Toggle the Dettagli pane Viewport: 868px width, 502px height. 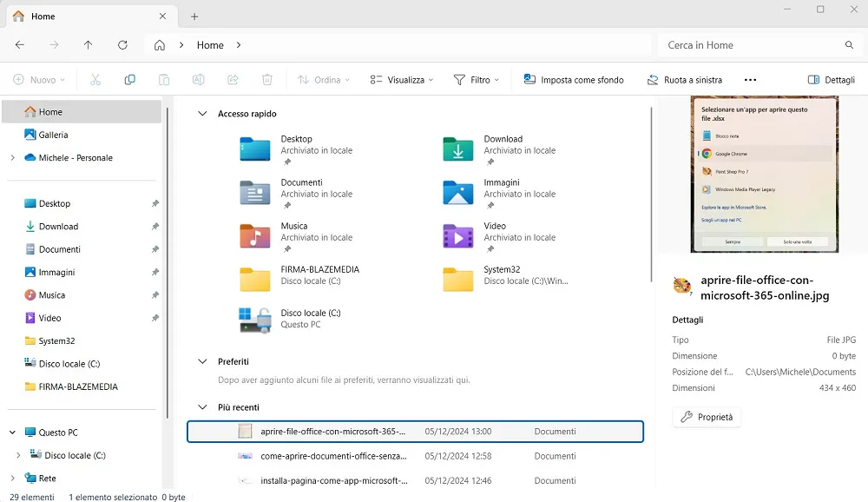(831, 79)
